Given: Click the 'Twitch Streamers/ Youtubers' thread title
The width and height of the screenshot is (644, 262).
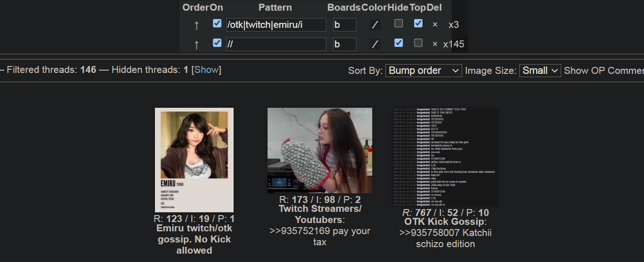Looking at the screenshot, I should tap(320, 214).
